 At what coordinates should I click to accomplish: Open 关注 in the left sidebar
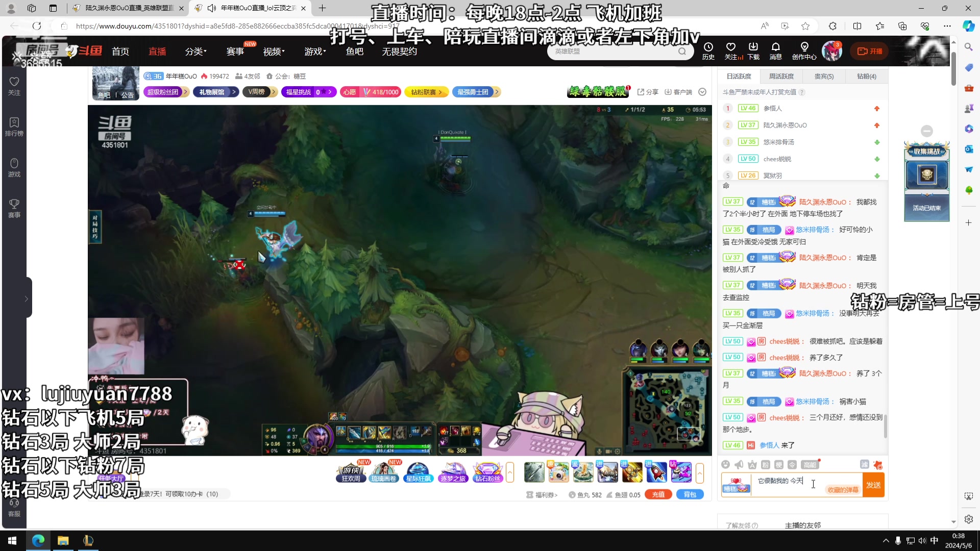pos(14,86)
